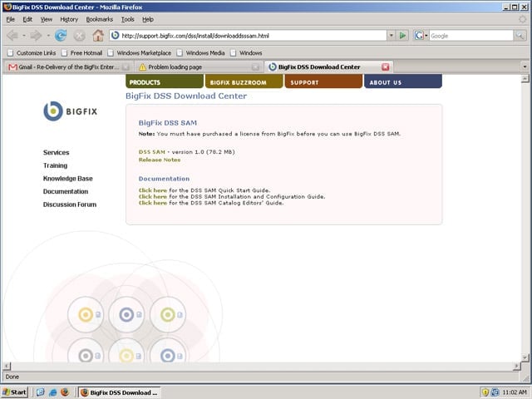532x399 pixels.
Task: Open the Discussion Forum sidebar link
Action: tap(70, 204)
